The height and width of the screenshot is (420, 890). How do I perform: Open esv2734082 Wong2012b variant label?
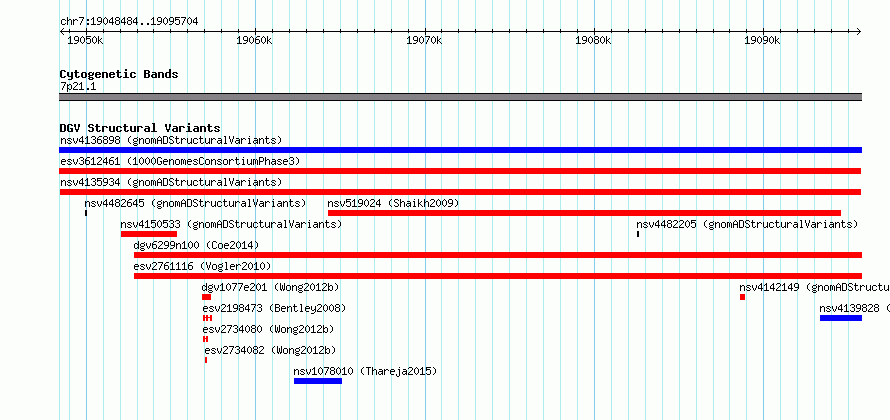pyautogui.click(x=270, y=350)
